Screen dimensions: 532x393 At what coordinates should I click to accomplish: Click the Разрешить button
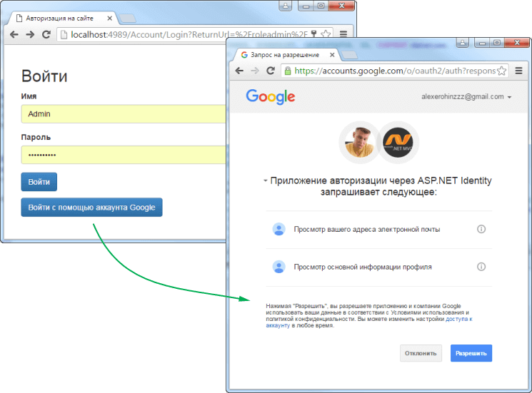(x=471, y=353)
